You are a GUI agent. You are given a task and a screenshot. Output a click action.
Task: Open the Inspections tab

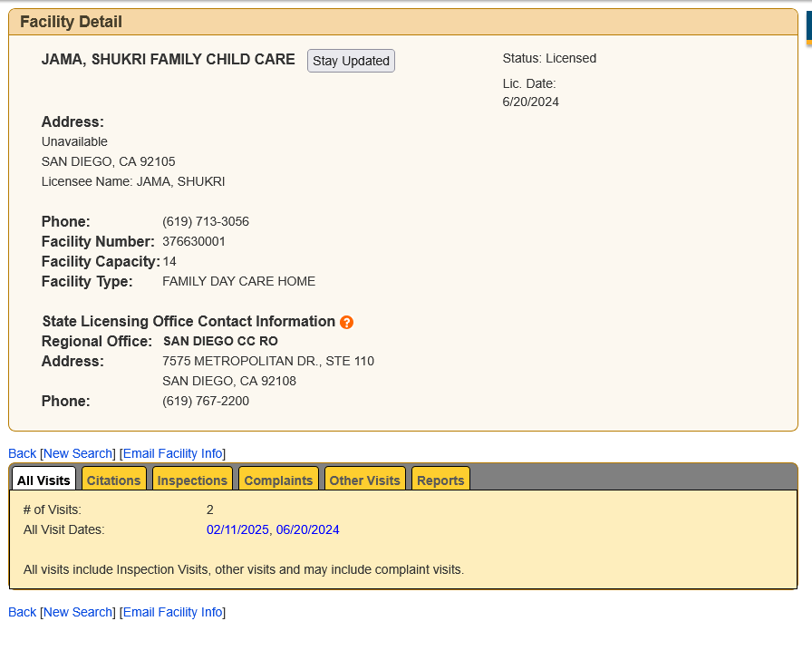tap(192, 480)
